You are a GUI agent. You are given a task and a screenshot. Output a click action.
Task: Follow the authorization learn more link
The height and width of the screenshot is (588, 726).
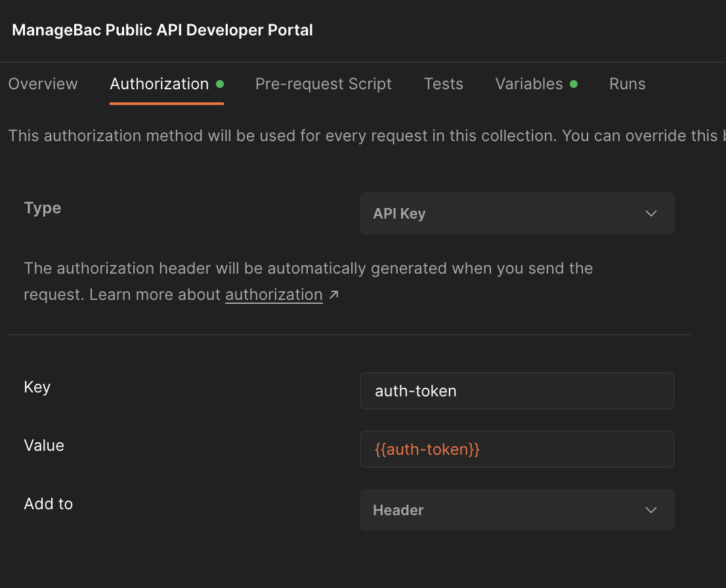(274, 295)
